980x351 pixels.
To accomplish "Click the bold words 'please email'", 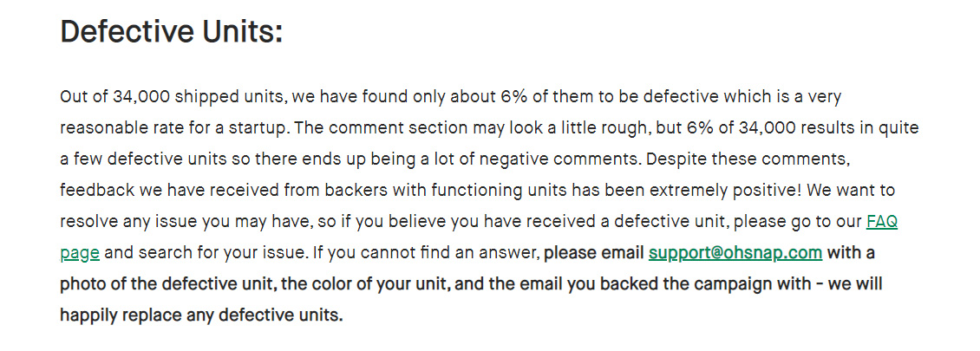I will pyautogui.click(x=594, y=253).
